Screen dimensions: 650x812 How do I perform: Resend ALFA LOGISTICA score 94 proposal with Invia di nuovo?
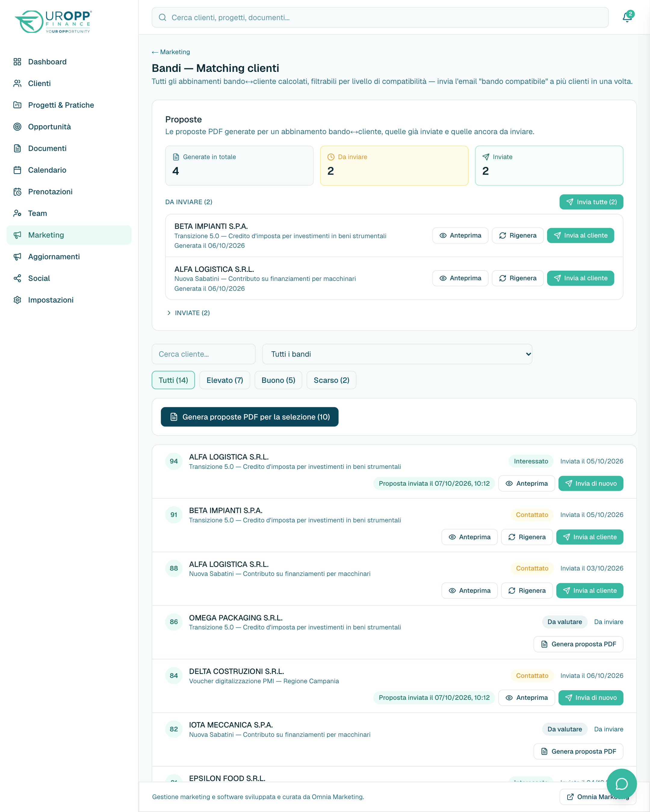(591, 483)
